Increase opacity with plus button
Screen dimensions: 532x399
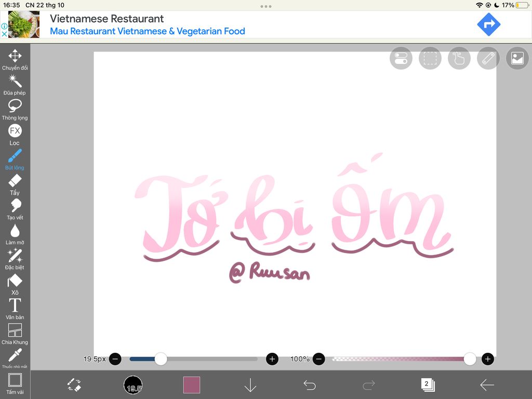[x=487, y=359]
